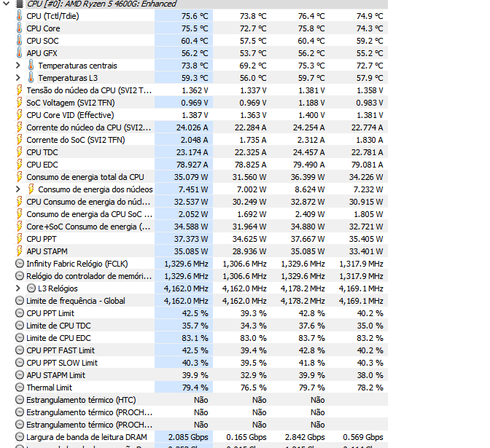Click thermometer icon next to APU GFX
The height and width of the screenshot is (448, 490).
point(20,53)
